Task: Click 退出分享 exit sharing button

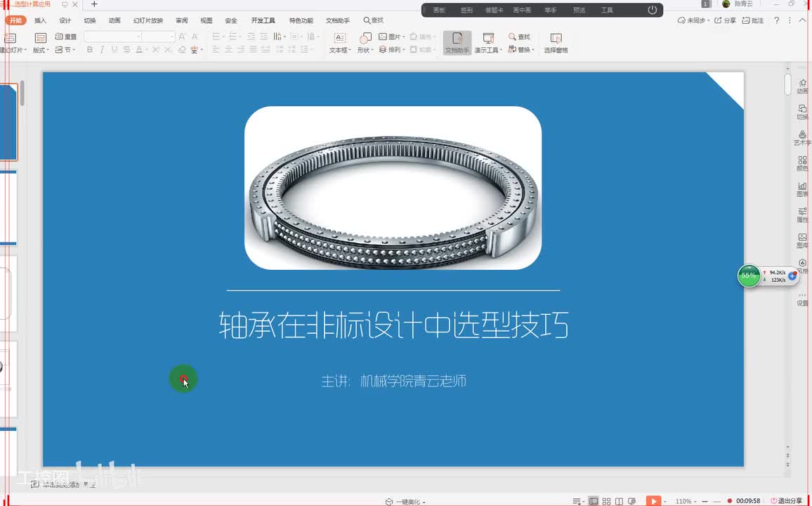Action: click(x=786, y=501)
